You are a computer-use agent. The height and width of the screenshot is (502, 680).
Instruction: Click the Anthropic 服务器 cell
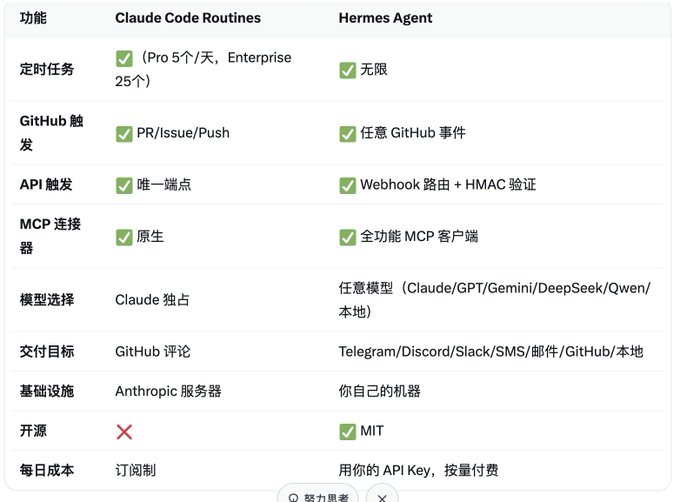pos(168,391)
